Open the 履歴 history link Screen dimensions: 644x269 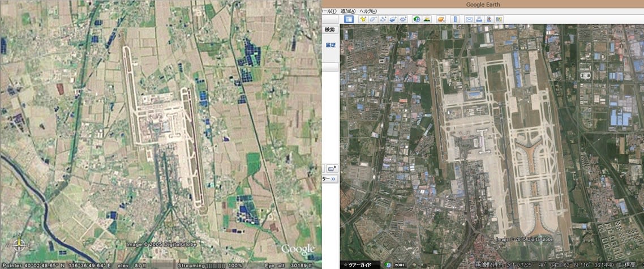click(x=330, y=45)
